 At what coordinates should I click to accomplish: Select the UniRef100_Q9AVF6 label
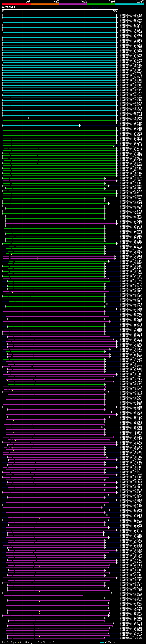pos(131,63)
